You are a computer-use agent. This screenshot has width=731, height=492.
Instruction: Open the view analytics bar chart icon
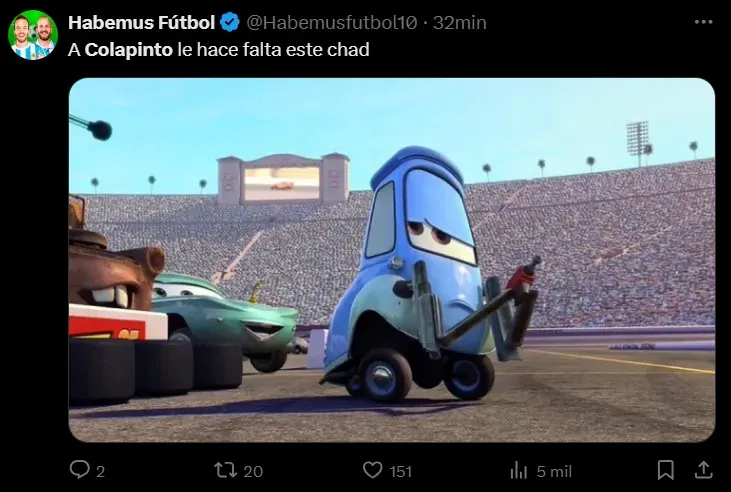[x=519, y=470]
